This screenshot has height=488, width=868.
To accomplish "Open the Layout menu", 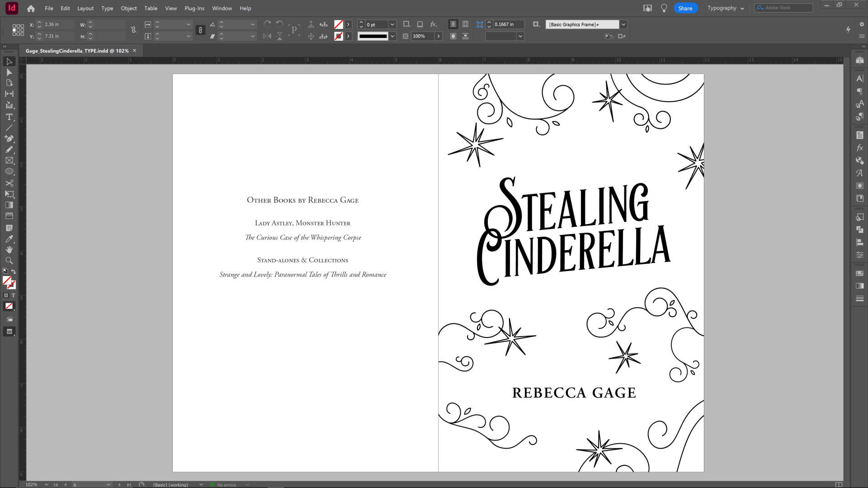I will tap(85, 8).
